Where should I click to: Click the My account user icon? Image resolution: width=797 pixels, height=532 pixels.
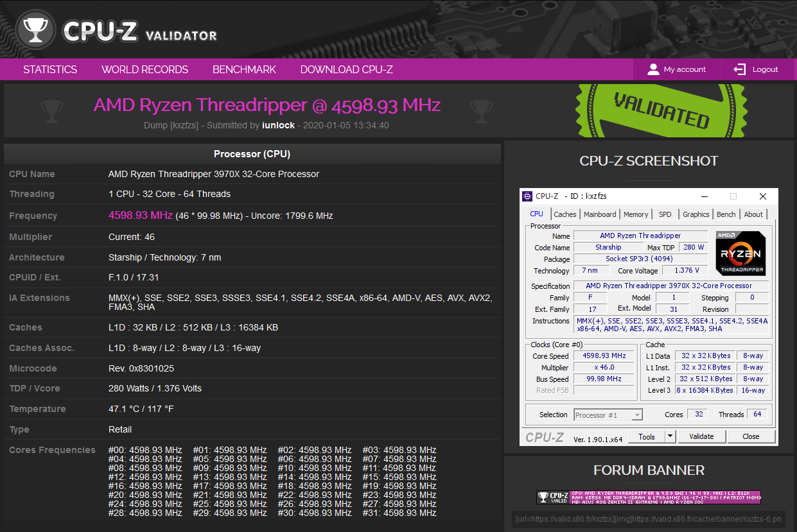[653, 69]
